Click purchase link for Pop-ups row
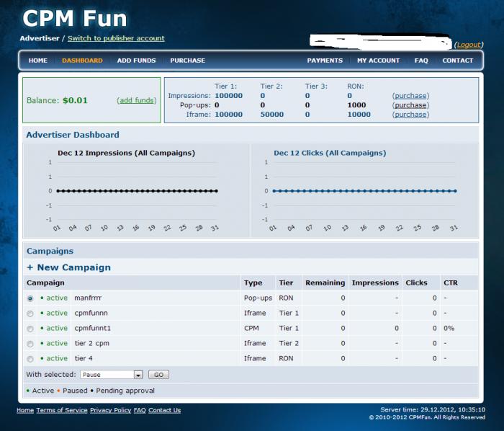The width and height of the screenshot is (504, 431). (x=410, y=105)
